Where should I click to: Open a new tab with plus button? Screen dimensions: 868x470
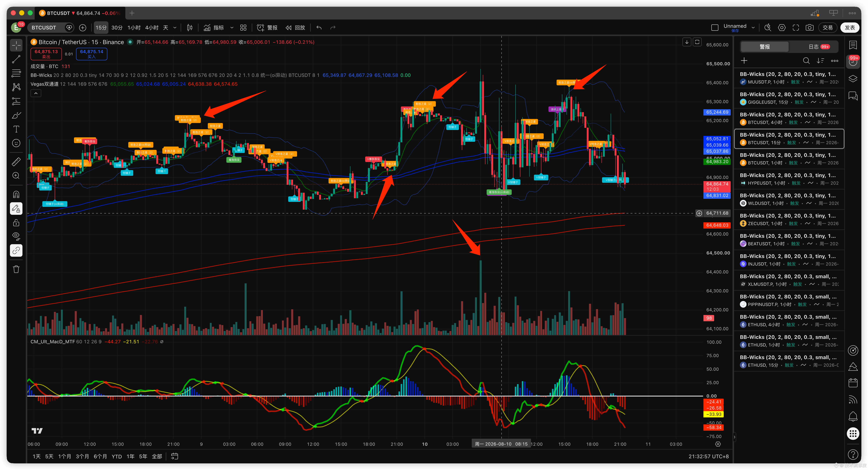click(x=132, y=13)
